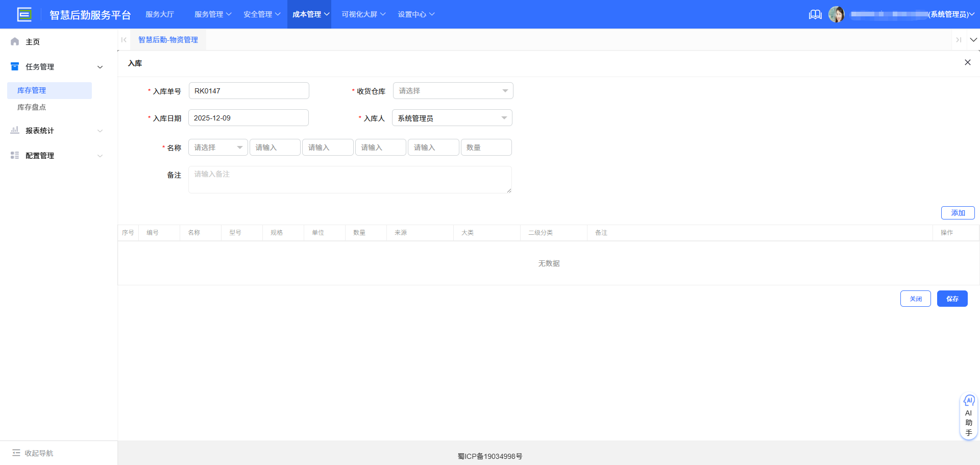Image resolution: width=980 pixels, height=465 pixels.
Task: Click the tab list chevron at top right
Action: pos(974,40)
